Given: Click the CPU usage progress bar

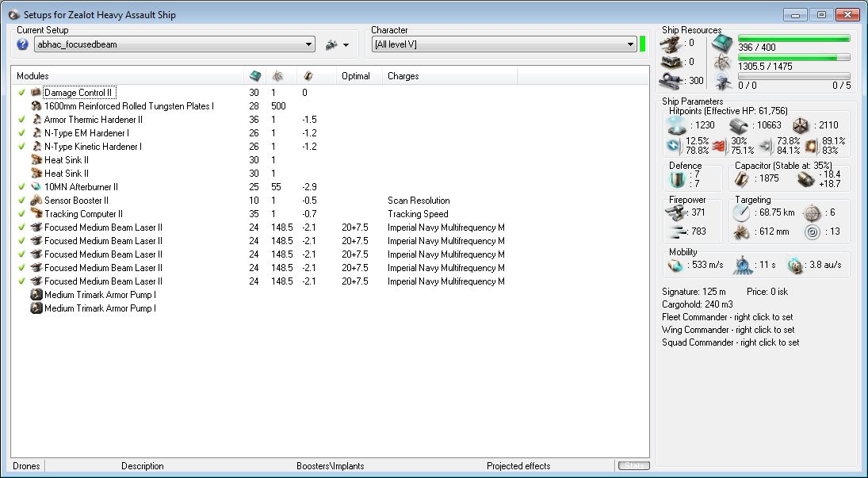Looking at the screenshot, I should [x=794, y=39].
